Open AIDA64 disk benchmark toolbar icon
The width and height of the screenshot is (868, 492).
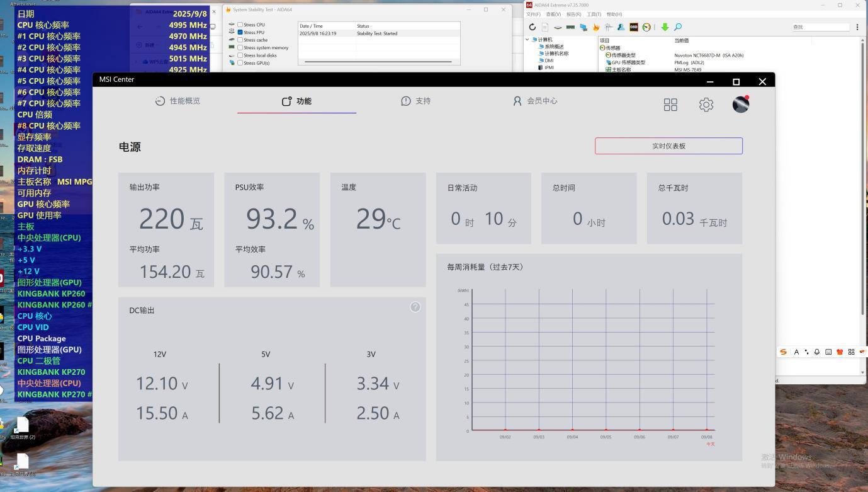point(558,27)
